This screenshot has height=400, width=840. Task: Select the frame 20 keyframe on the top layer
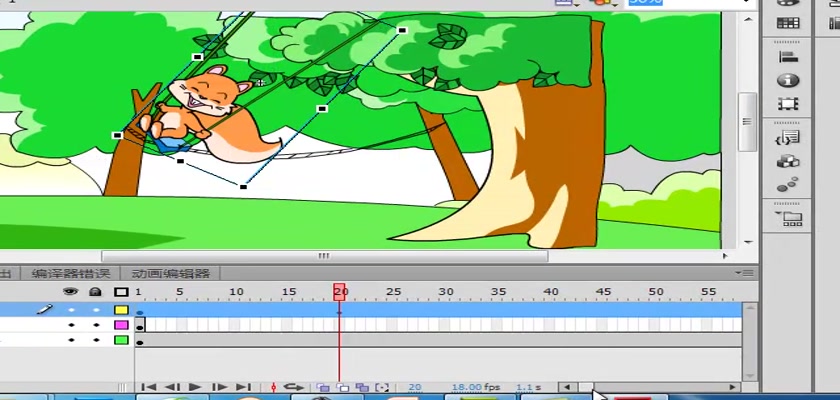[339, 310]
